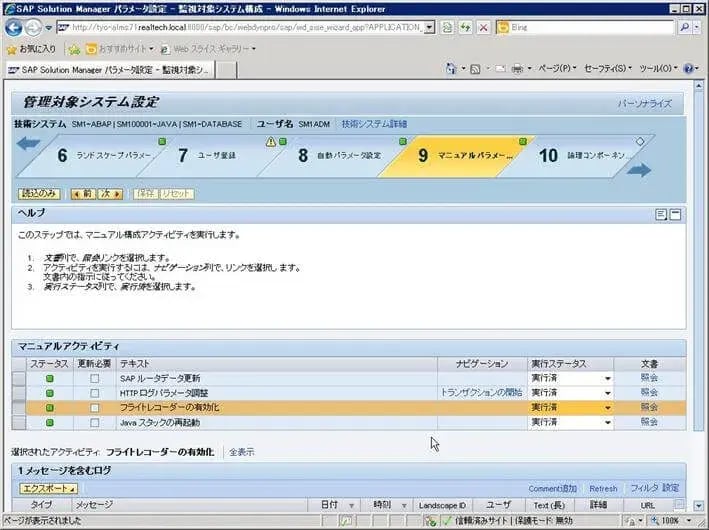Move roadmap left with the blue left arrow
The width and height of the screenshot is (709, 530).
point(28,144)
